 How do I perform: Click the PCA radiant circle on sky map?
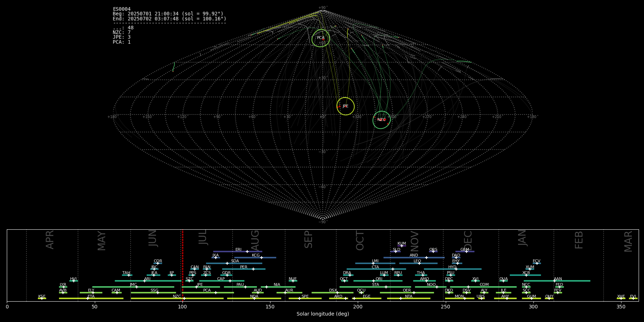click(321, 38)
